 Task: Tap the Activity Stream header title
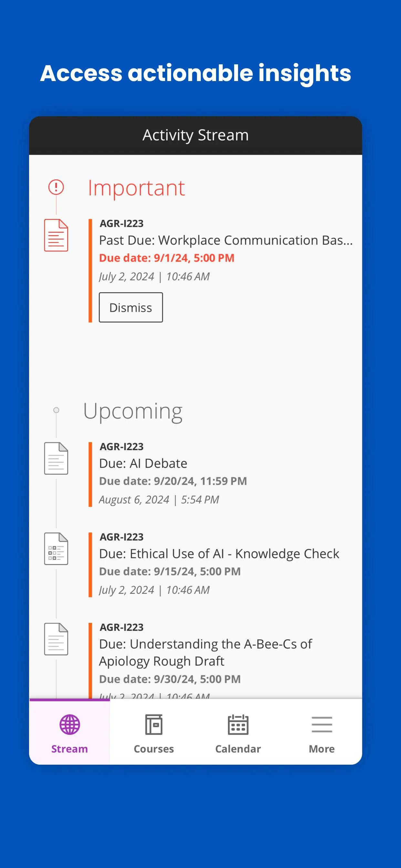[x=195, y=135]
